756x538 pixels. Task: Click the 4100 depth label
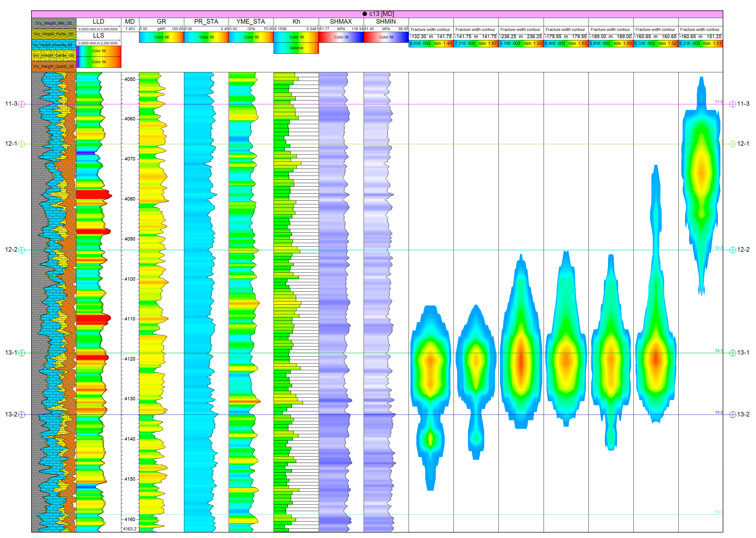[x=130, y=279]
